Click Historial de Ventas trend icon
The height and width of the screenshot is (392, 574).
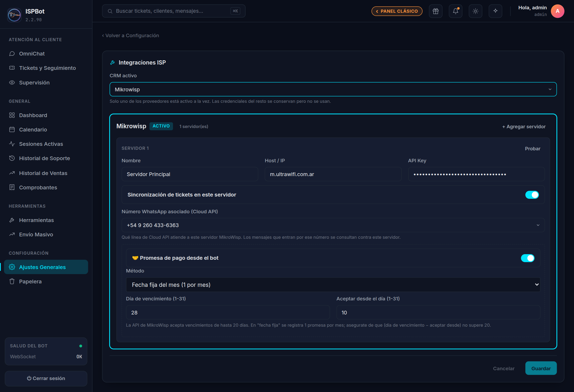pyautogui.click(x=12, y=173)
